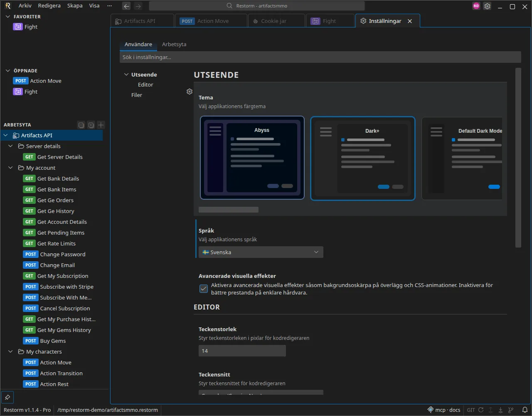The width and height of the screenshot is (532, 416).
Task: Open Fight under Öppnade
Action: coord(26,92)
